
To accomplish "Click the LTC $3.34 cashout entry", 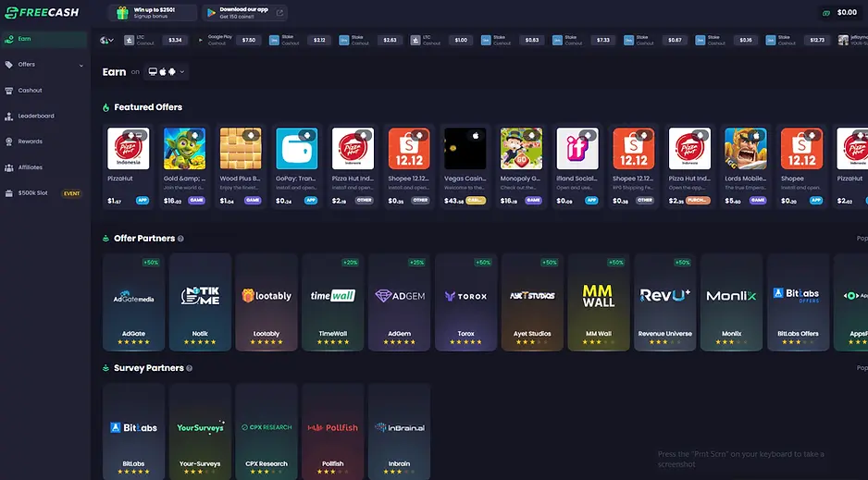I will click(x=155, y=41).
